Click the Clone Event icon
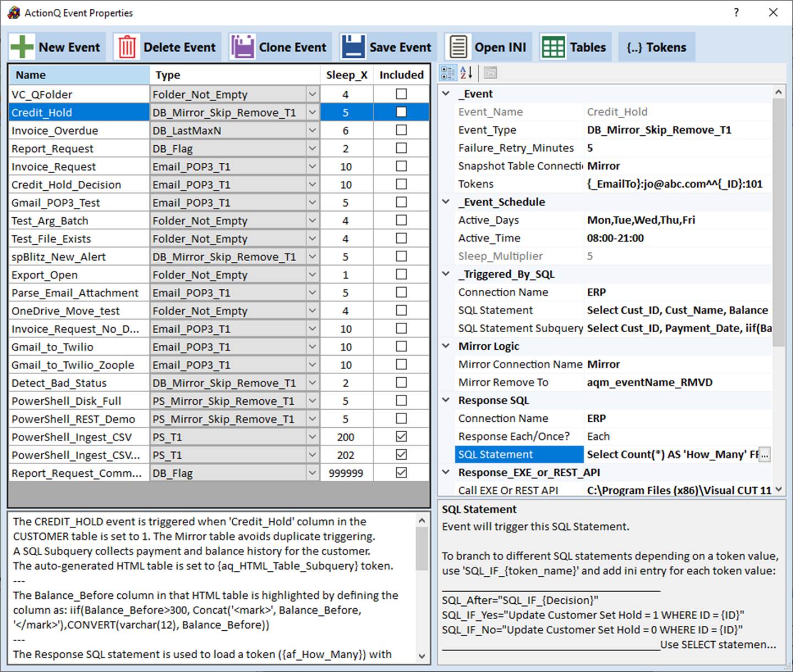 click(x=242, y=47)
